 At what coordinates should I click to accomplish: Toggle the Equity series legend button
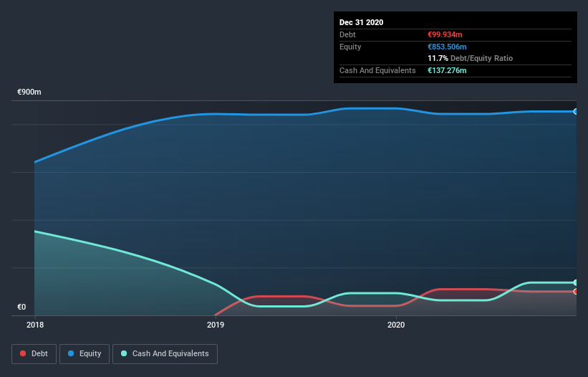[x=85, y=354]
